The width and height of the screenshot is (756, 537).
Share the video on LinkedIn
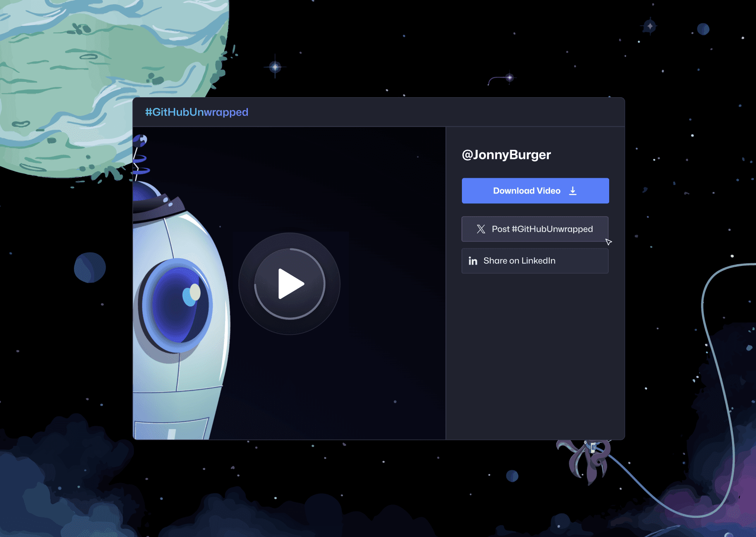[535, 261]
